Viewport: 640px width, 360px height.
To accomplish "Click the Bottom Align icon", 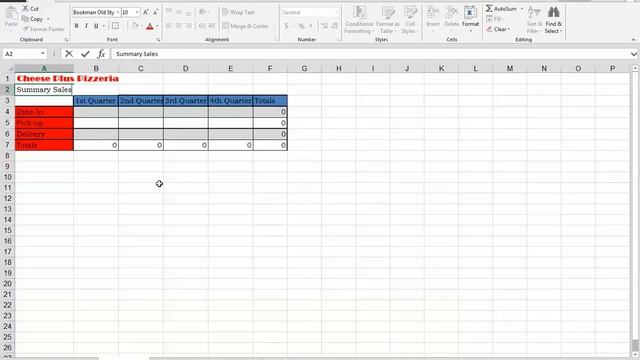I will point(188,12).
